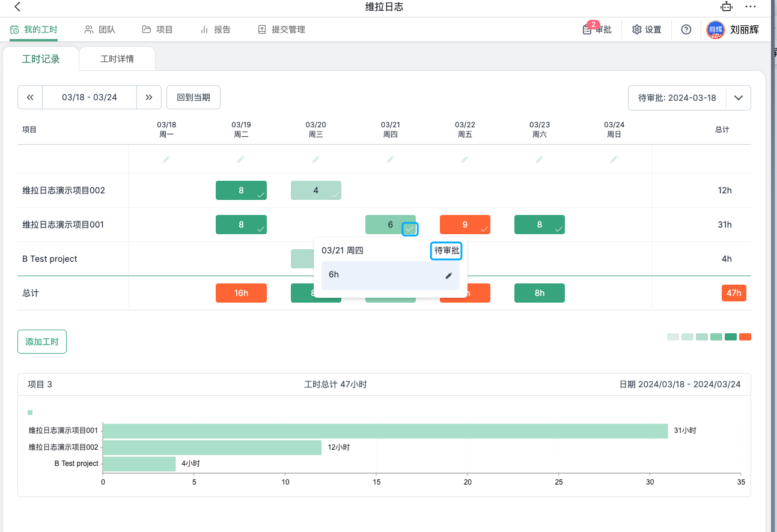Click the 维拉日志演示项目001 row name
The width and height of the screenshot is (777, 532).
click(x=64, y=225)
